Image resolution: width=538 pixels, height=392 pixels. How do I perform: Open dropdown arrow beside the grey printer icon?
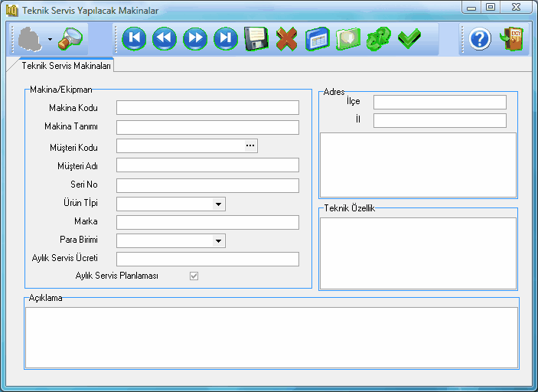[x=50, y=39]
